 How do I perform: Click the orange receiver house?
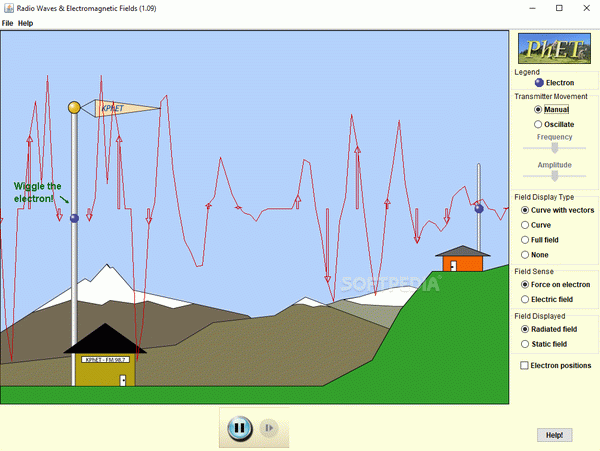pyautogui.click(x=462, y=262)
